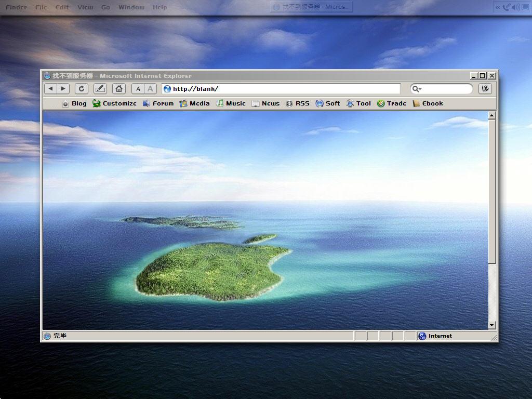The image size is (532, 399).
Task: Open the News bookmark
Action: (265, 103)
